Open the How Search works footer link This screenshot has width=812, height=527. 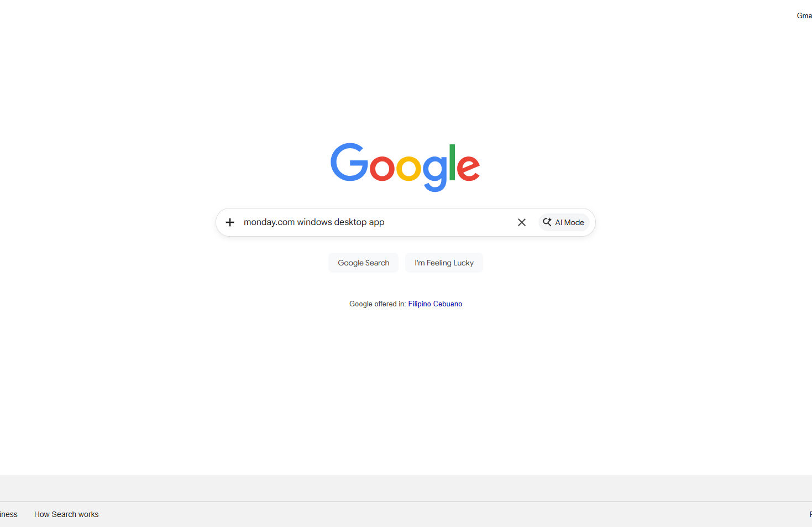[x=66, y=514]
